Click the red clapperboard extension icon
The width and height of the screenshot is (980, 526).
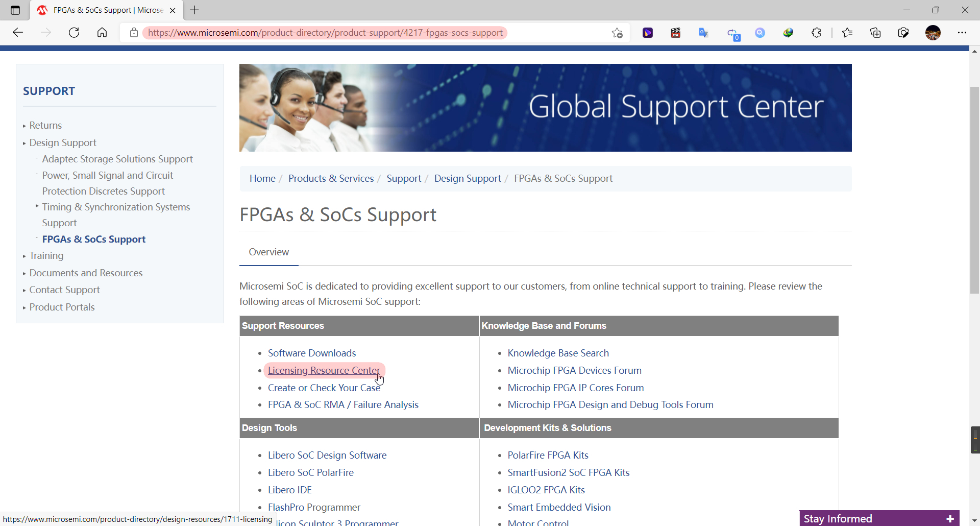pyautogui.click(x=676, y=33)
